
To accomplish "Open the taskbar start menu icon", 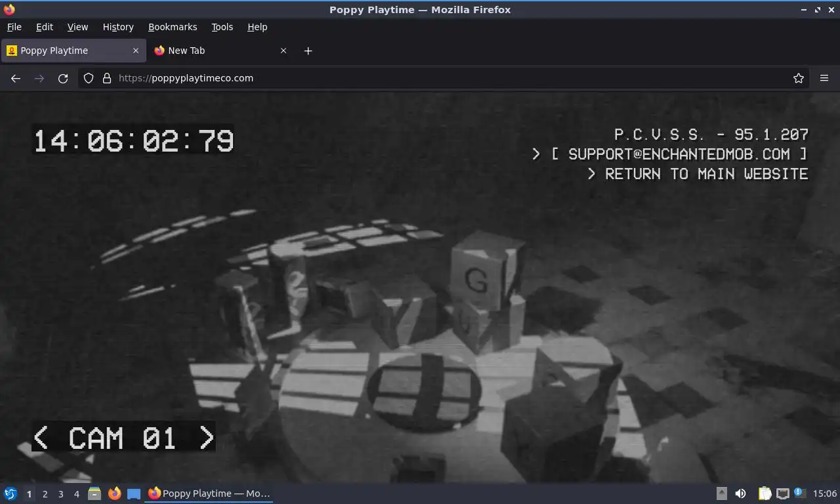I will point(10,493).
